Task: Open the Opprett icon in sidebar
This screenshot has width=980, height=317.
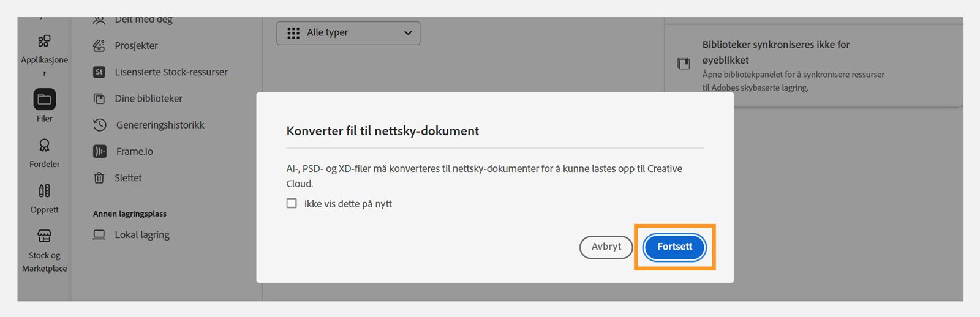Action: click(x=44, y=190)
